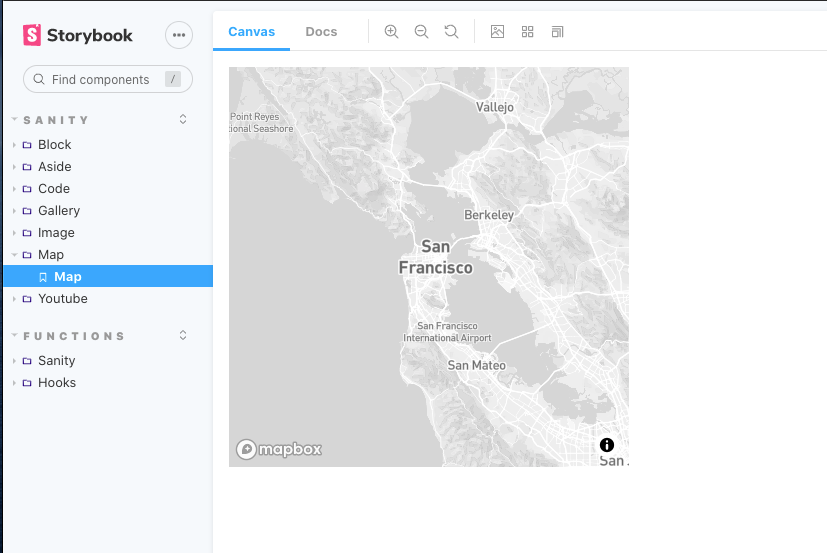Image resolution: width=827 pixels, height=553 pixels.
Task: Click the Gallery folder icon
Action: pos(27,211)
